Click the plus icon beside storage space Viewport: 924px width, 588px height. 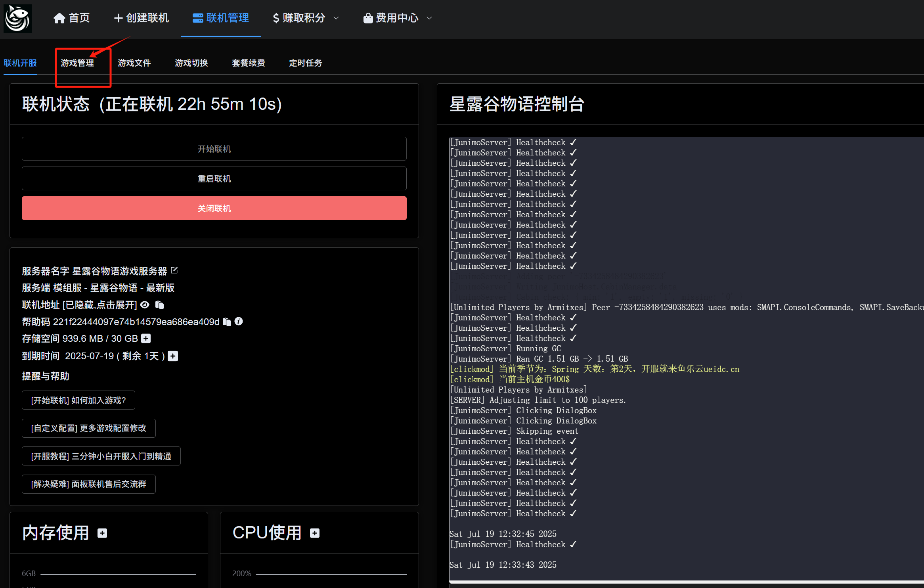pyautogui.click(x=146, y=338)
